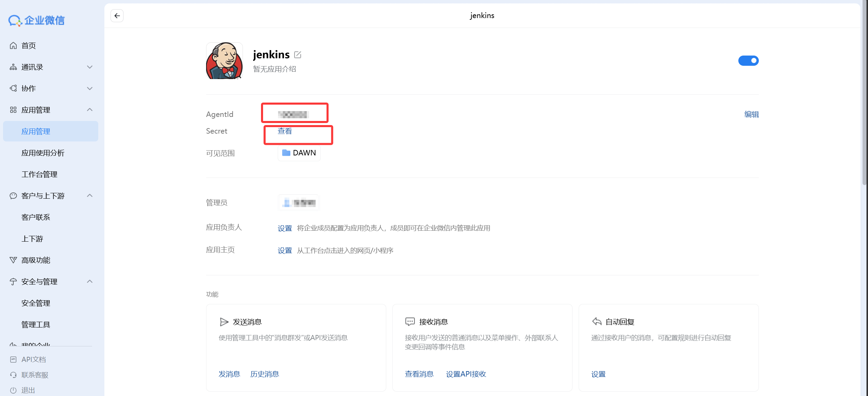Click the 高级功能 icon
This screenshot has width=868, height=396.
(13, 260)
